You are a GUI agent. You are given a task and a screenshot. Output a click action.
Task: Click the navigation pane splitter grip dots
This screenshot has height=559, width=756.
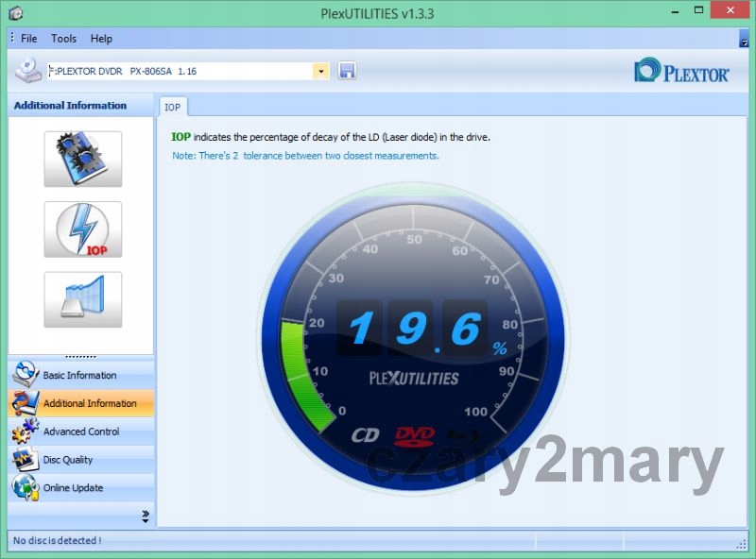[x=80, y=357]
